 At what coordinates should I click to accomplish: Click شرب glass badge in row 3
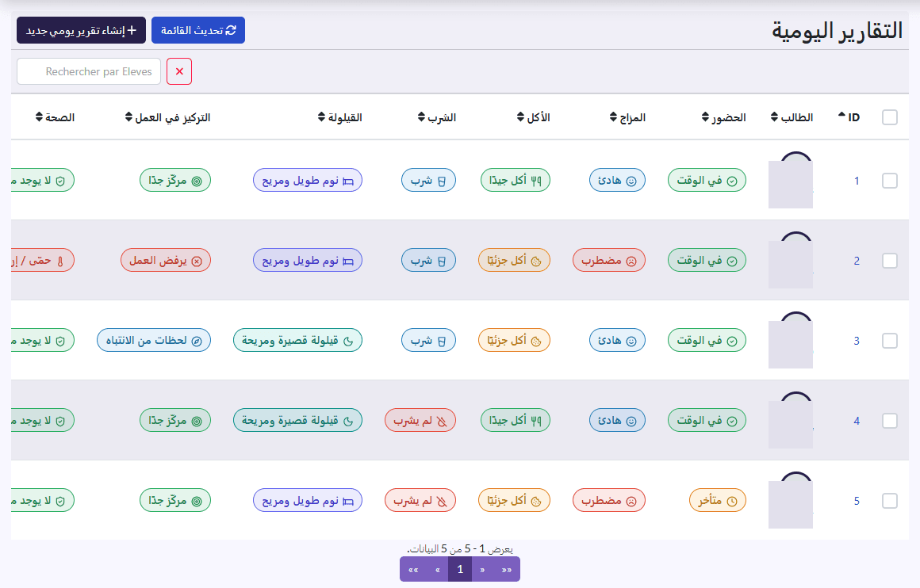pos(428,340)
